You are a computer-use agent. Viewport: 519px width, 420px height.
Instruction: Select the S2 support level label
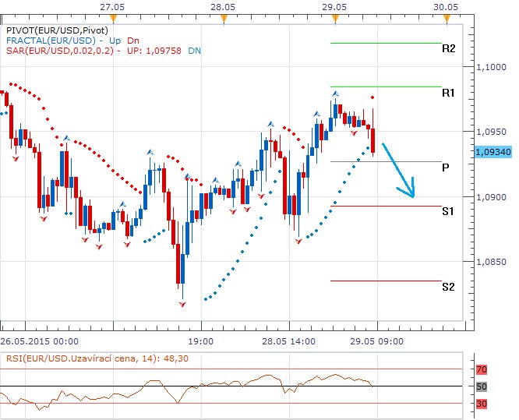point(448,287)
